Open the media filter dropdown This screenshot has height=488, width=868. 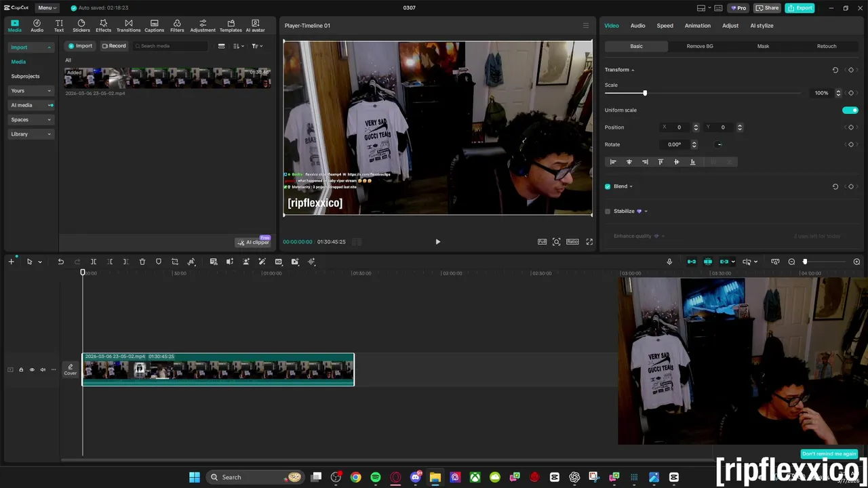click(257, 46)
